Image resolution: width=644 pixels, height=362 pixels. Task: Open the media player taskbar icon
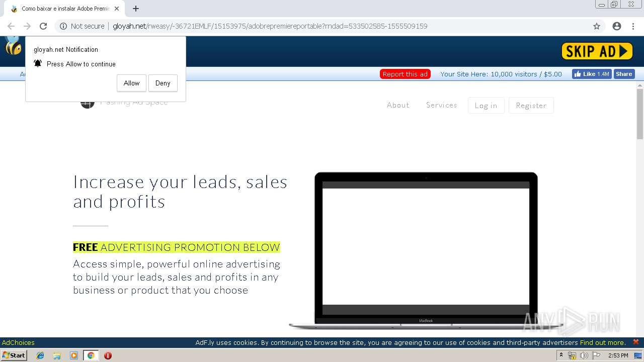point(74,355)
